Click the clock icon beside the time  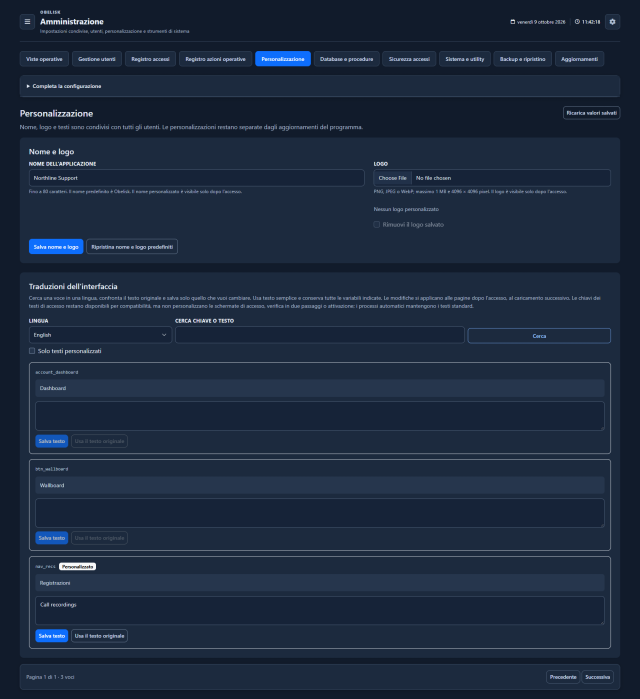point(577,21)
